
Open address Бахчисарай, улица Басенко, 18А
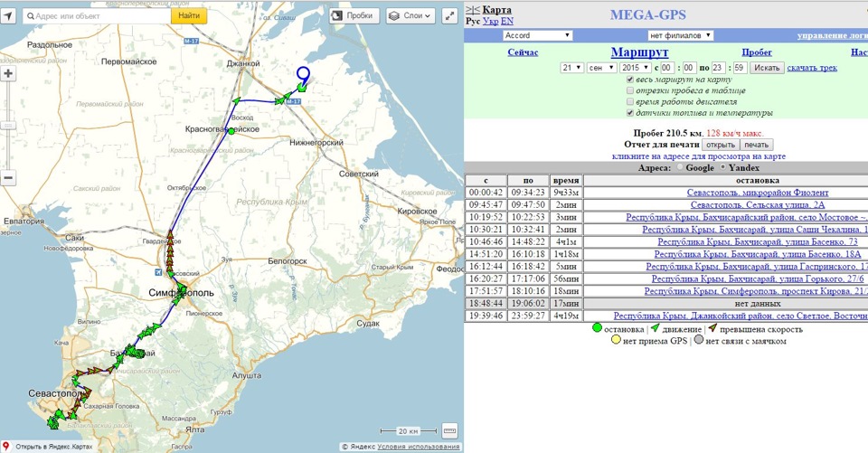(x=758, y=254)
